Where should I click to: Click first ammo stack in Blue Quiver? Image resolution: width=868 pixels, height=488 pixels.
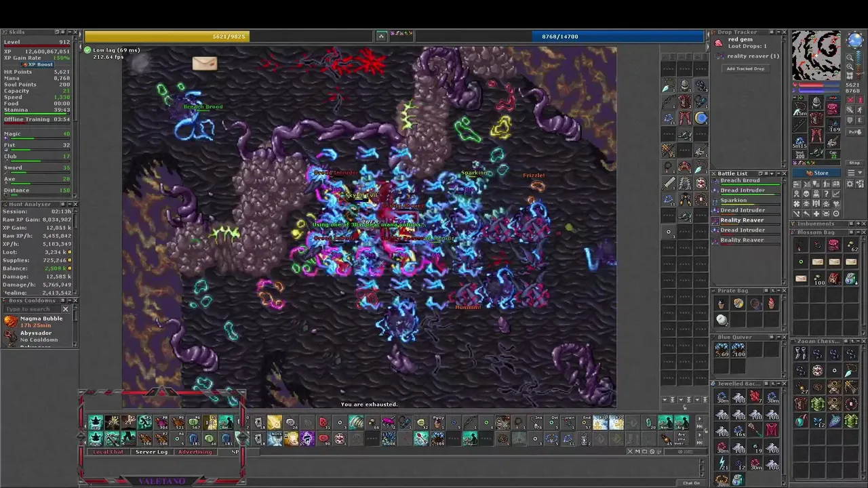point(722,350)
